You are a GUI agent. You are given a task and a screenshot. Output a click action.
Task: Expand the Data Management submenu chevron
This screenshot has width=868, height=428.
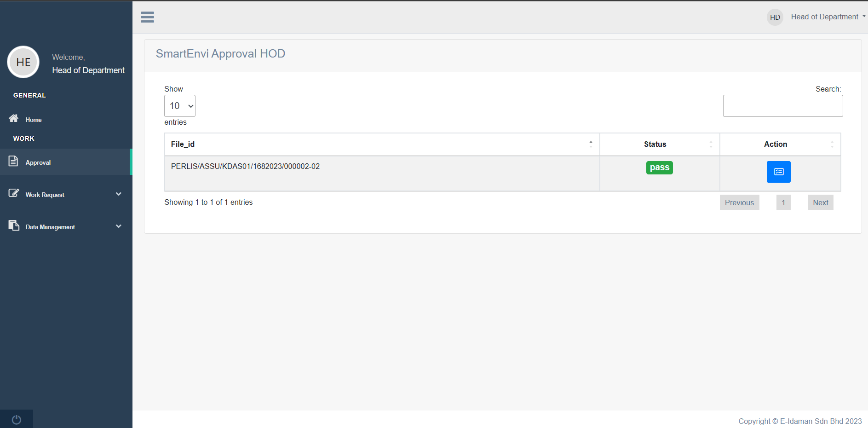pos(119,226)
